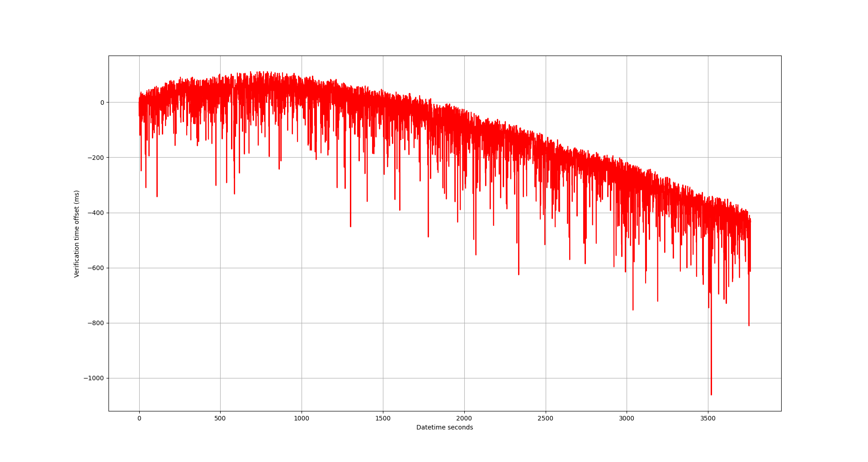868x462 pixels.
Task: Click the x-axis tick label 3500
Action: coord(708,418)
